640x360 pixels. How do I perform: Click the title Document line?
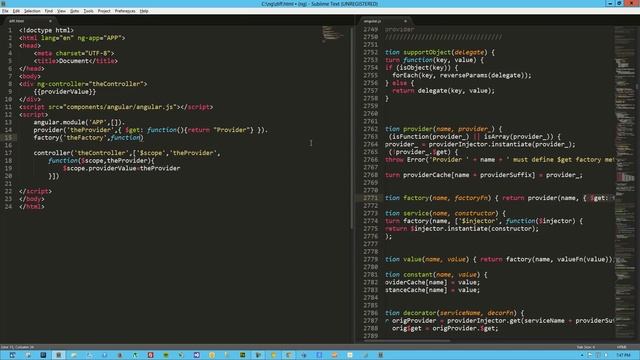pos(76,61)
